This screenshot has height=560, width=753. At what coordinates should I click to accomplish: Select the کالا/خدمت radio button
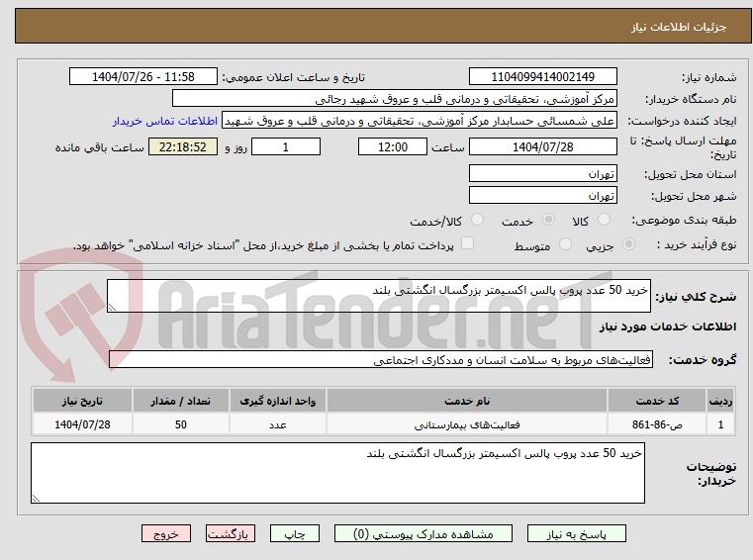point(477,220)
